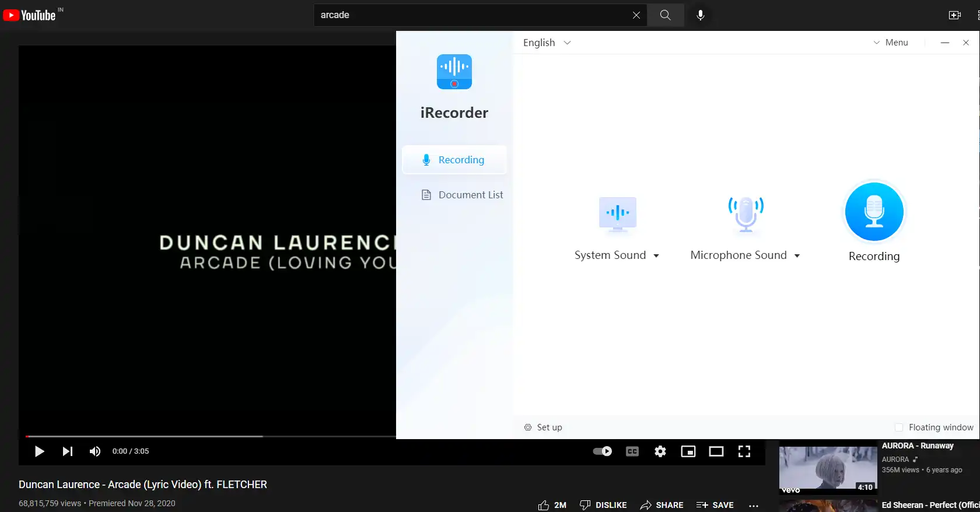980x512 pixels.
Task: Click the video title text below player
Action: [x=143, y=485]
